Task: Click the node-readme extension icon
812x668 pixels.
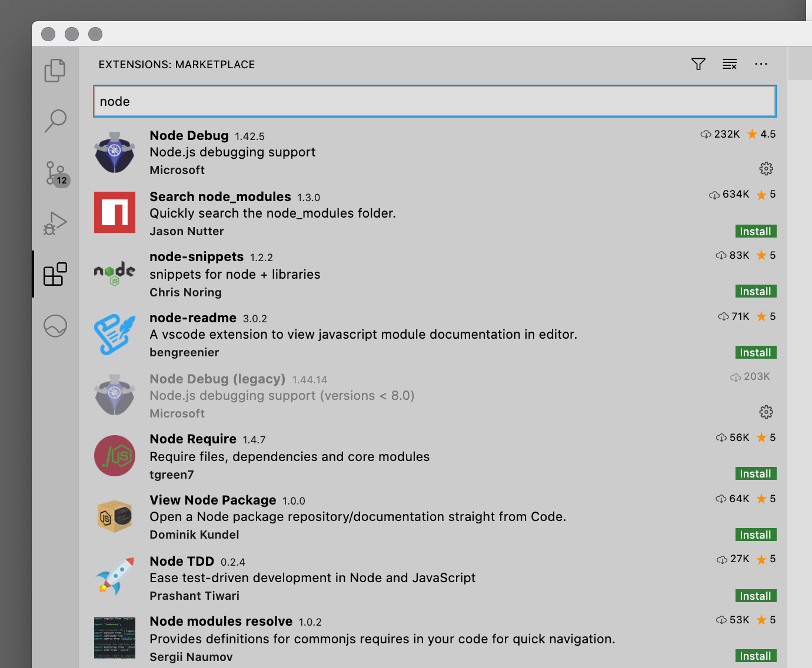Action: (x=115, y=335)
